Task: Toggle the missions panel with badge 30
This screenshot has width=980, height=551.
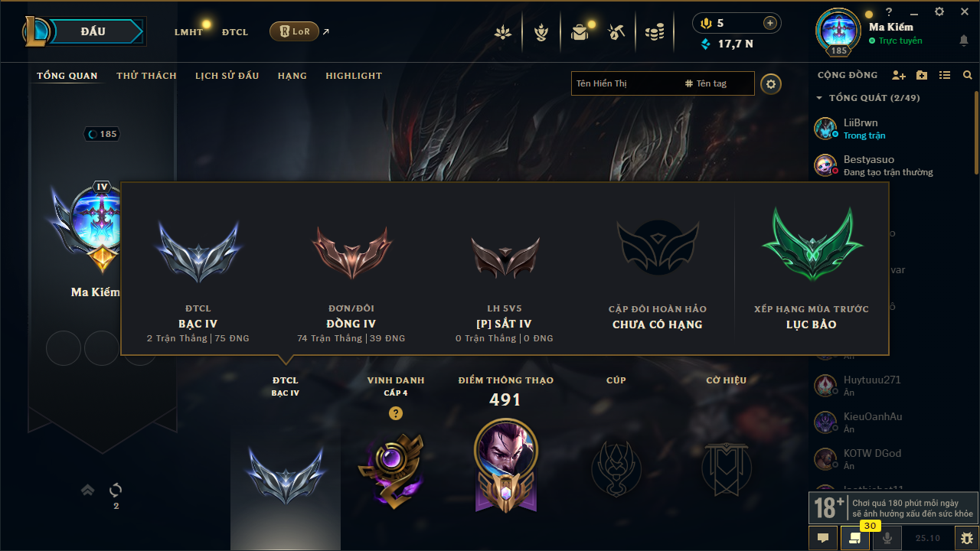Action: [x=854, y=538]
